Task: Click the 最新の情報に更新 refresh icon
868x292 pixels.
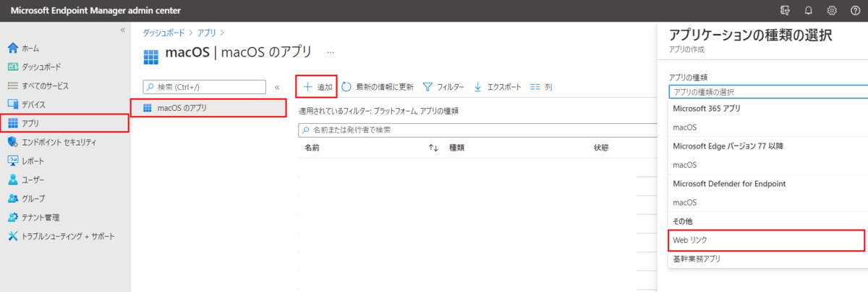Action: click(x=346, y=87)
